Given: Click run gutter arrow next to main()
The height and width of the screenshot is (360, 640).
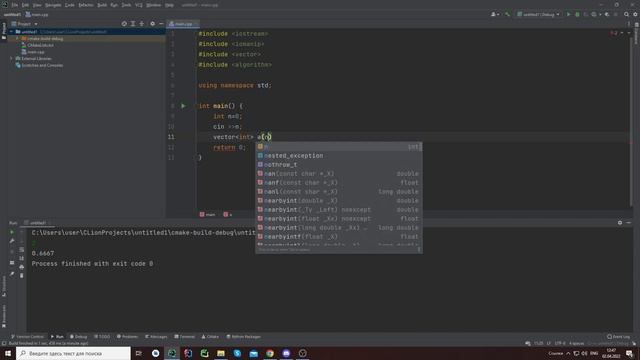Looking at the screenshot, I should pos(183,106).
